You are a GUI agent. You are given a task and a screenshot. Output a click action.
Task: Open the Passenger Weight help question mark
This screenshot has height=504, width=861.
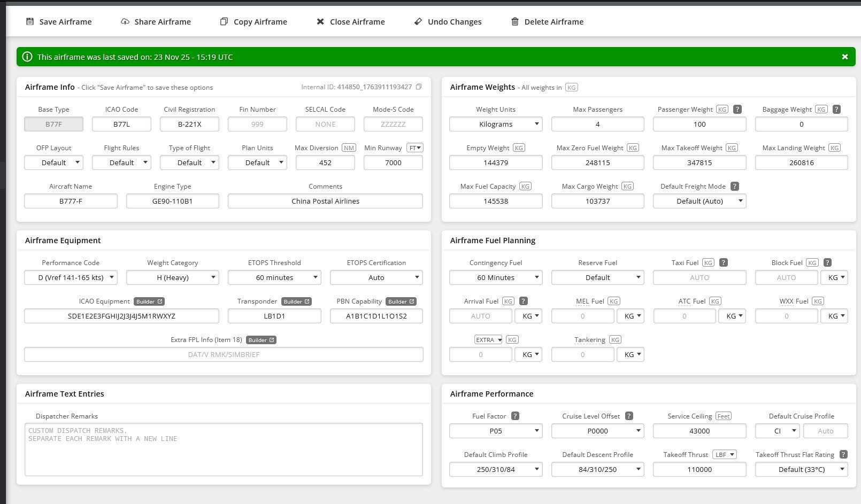(x=737, y=109)
